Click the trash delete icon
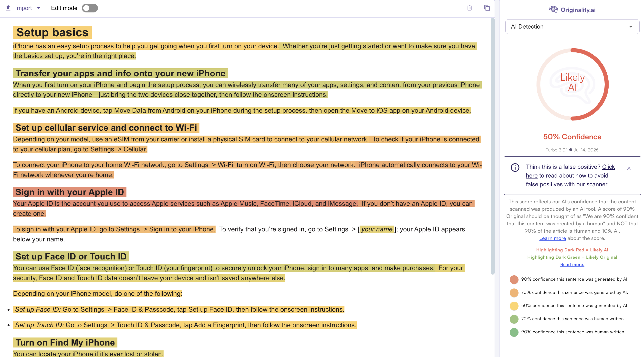This screenshot has height=357, width=644. click(x=469, y=8)
